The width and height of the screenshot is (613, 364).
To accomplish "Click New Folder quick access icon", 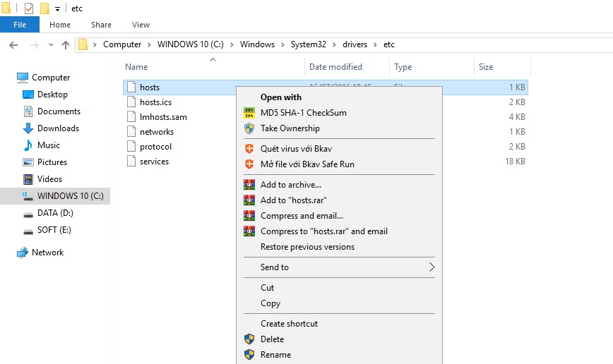I will pyautogui.click(x=45, y=8).
